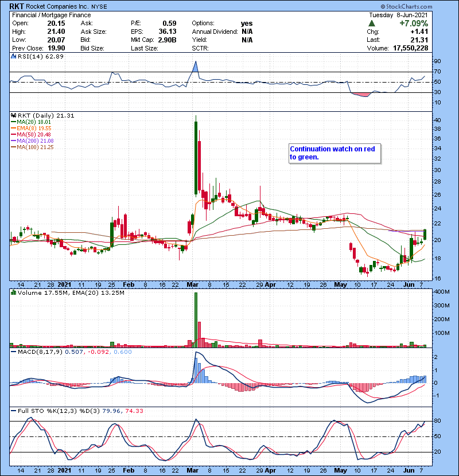The height and width of the screenshot is (476, 459).
Task: Click the MACD value 0.507
Action: (74, 352)
